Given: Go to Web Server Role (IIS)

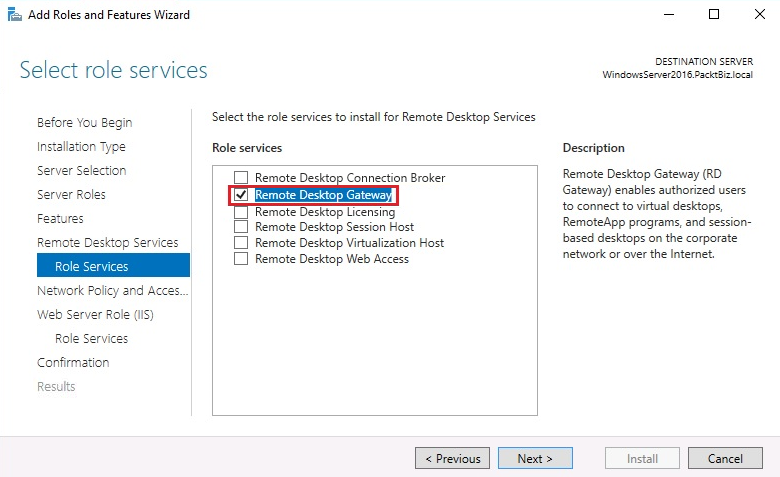Looking at the screenshot, I should point(95,315).
